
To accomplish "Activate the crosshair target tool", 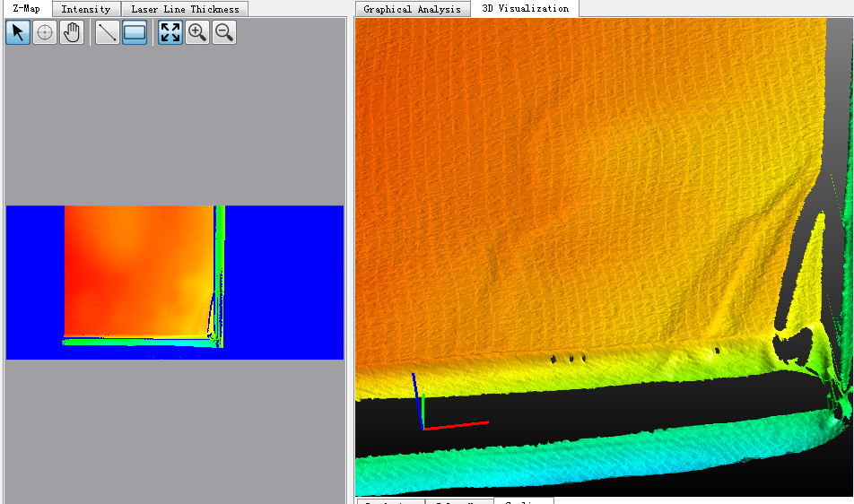I will coord(45,33).
